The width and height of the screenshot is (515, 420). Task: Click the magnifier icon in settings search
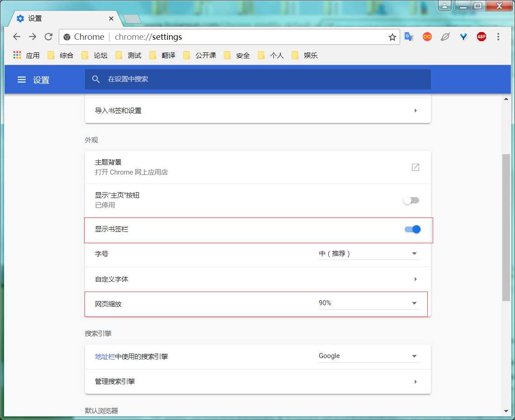point(95,79)
